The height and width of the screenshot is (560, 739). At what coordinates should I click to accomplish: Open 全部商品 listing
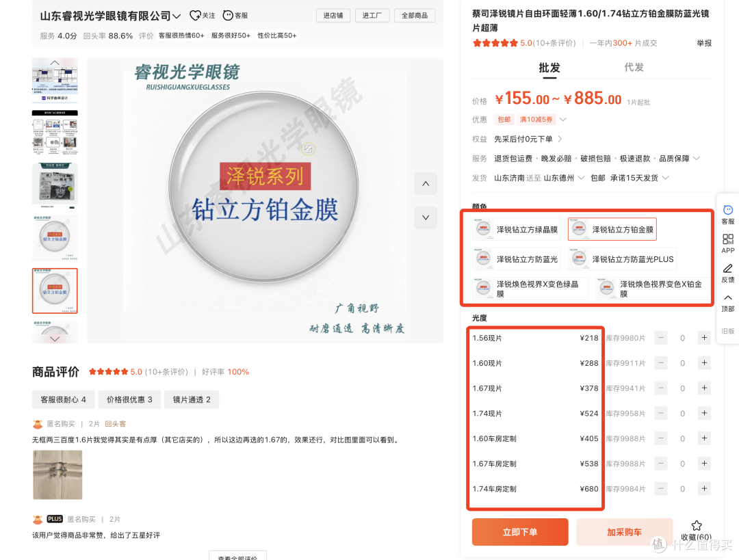(x=415, y=16)
